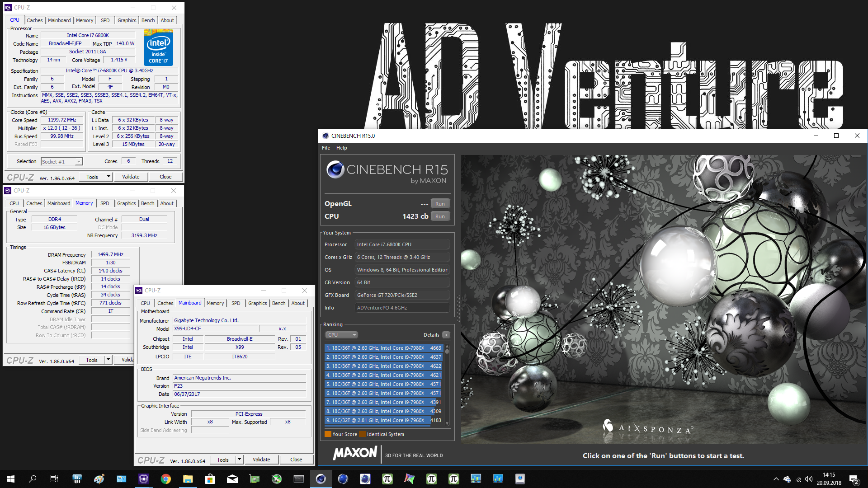This screenshot has height=488, width=868.
Task: Click the MAXON logo at bottom
Action: point(355,453)
